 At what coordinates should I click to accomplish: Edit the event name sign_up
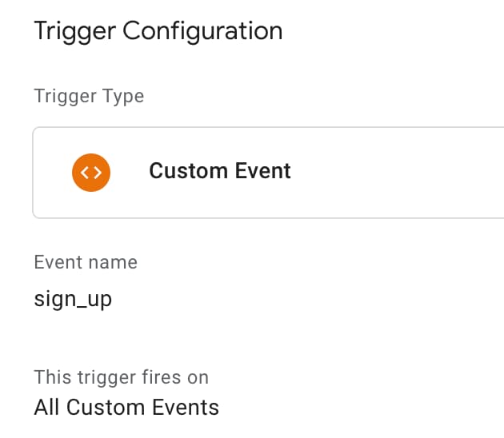coord(73,299)
